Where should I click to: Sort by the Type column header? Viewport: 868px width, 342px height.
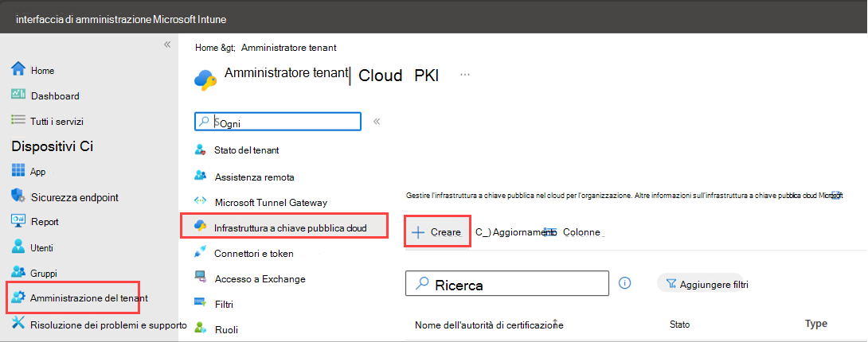click(x=816, y=324)
